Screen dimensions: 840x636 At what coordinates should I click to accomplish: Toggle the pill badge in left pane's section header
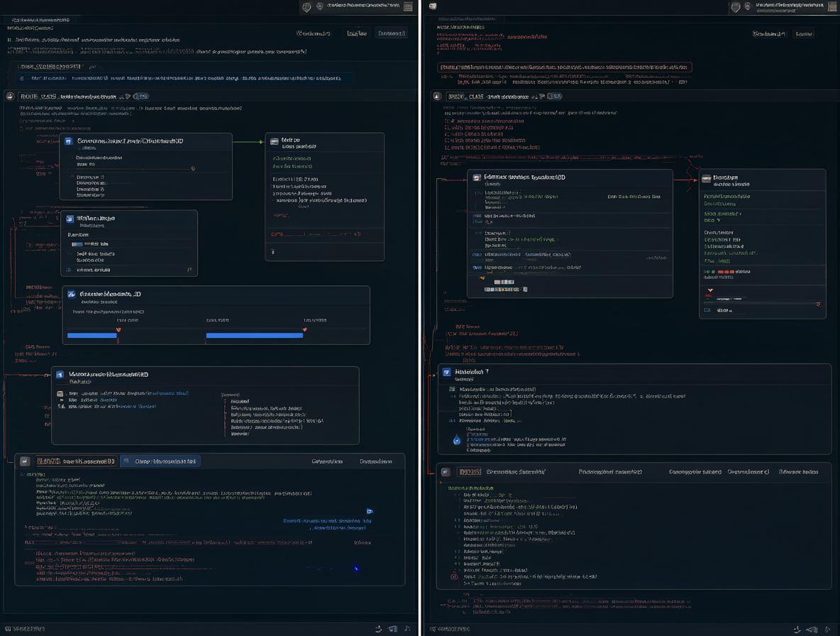tap(141, 97)
